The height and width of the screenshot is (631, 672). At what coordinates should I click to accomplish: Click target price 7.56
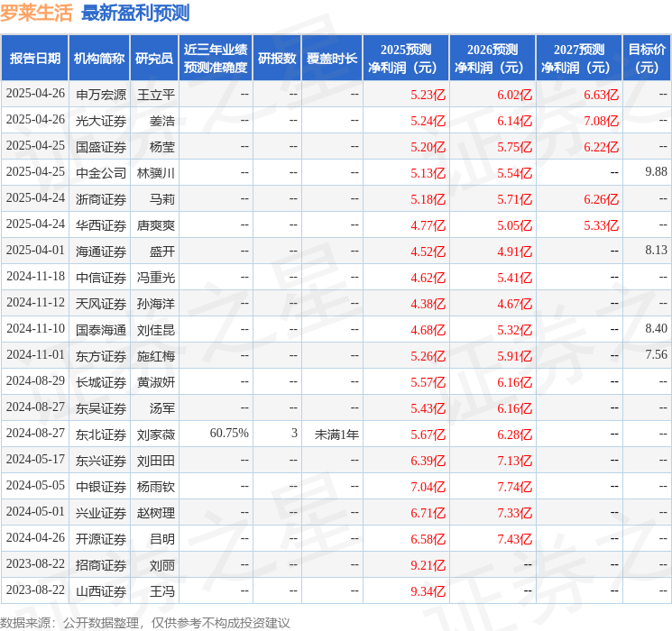[656, 354]
